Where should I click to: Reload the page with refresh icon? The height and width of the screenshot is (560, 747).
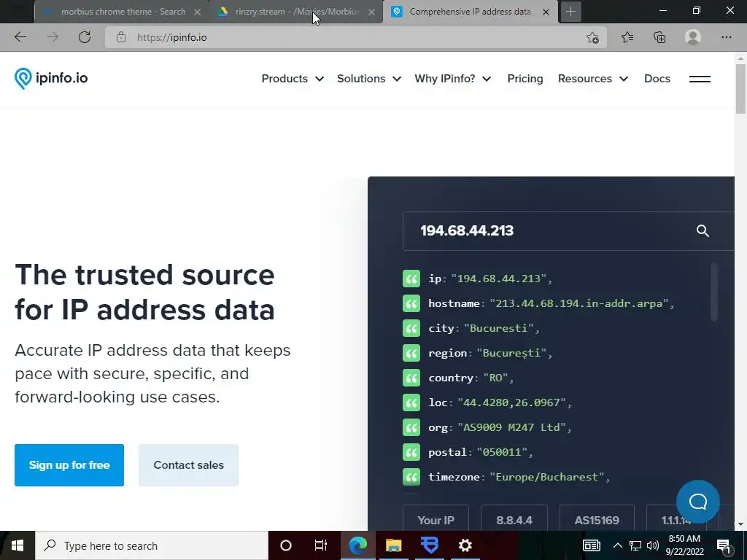[85, 37]
